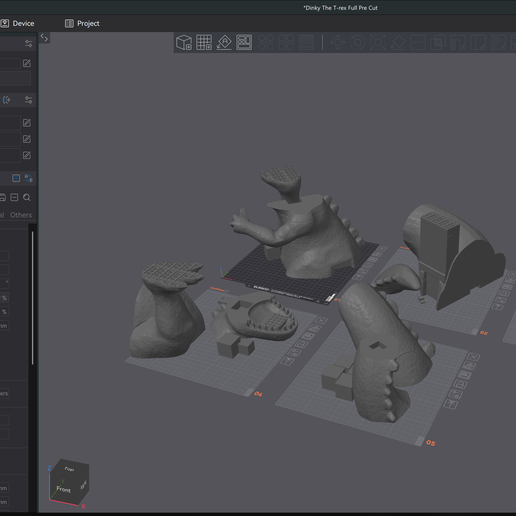516x516 pixels.
Task: Click the blue add filament icon
Action: click(x=7, y=100)
